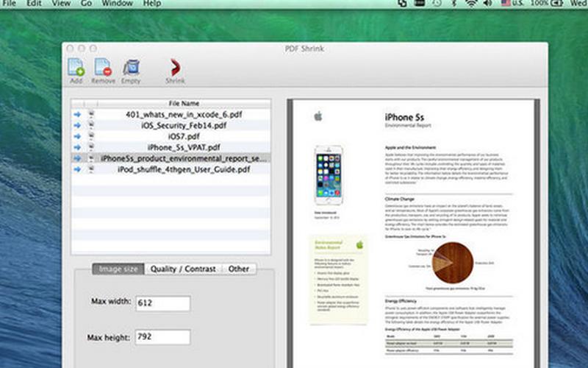Viewport: 588px width, 368px height.
Task: Click blue arrow beside iPhone_5s_VPAT.pdf
Action: pyautogui.click(x=77, y=147)
